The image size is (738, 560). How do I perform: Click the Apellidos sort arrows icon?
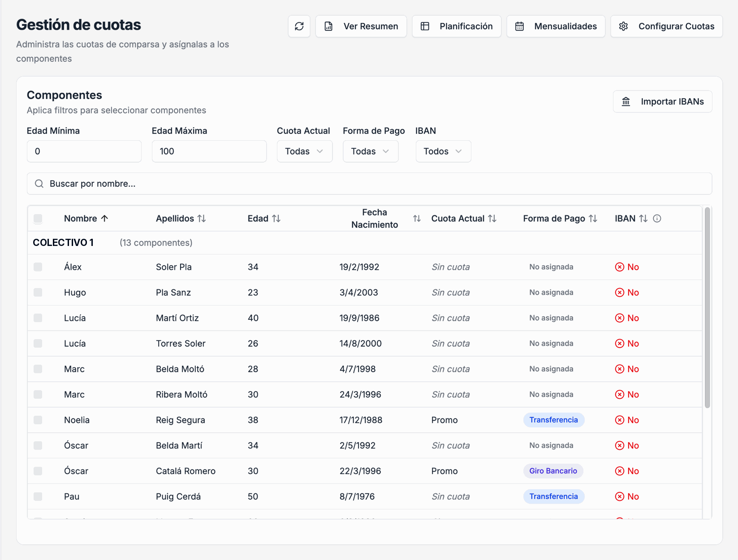coord(202,219)
